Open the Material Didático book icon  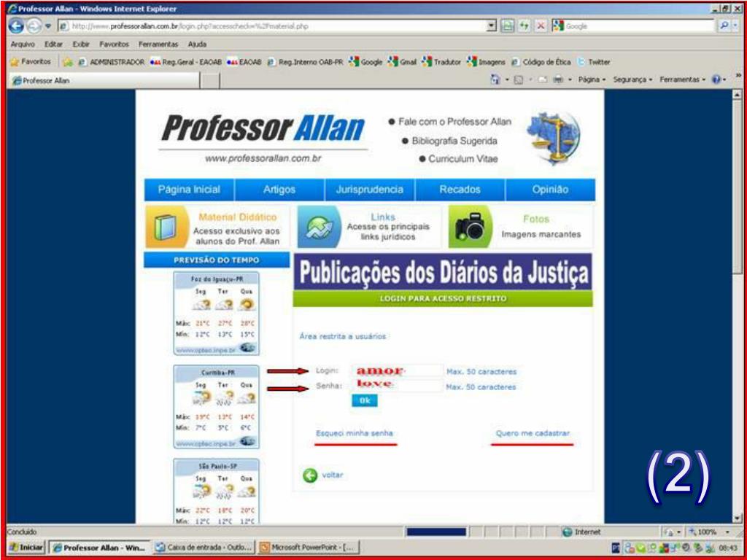click(x=166, y=227)
